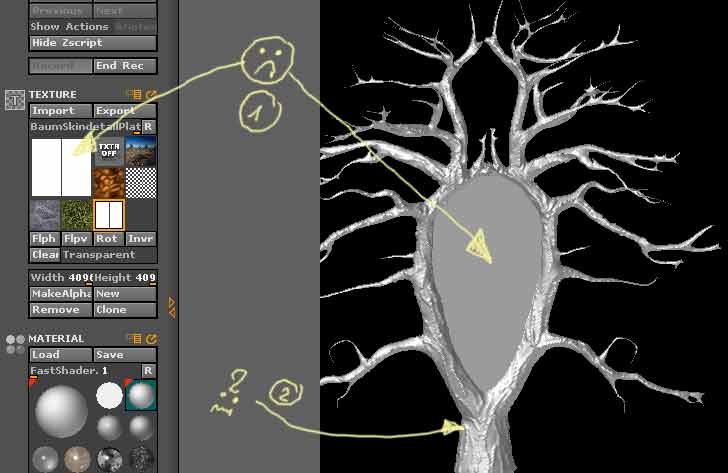Pick the orange lava texture swatch
Image resolution: width=728 pixels, height=473 pixels.
pos(109,182)
